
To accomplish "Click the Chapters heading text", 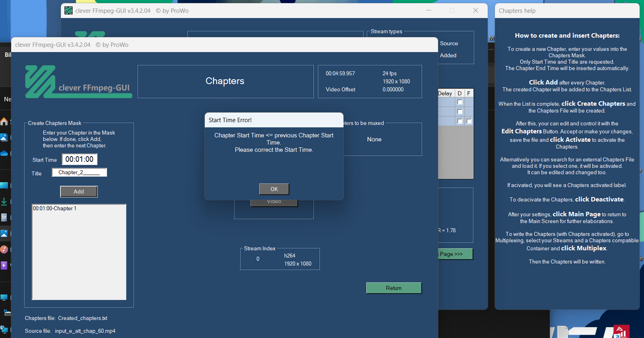I will click(x=225, y=81).
